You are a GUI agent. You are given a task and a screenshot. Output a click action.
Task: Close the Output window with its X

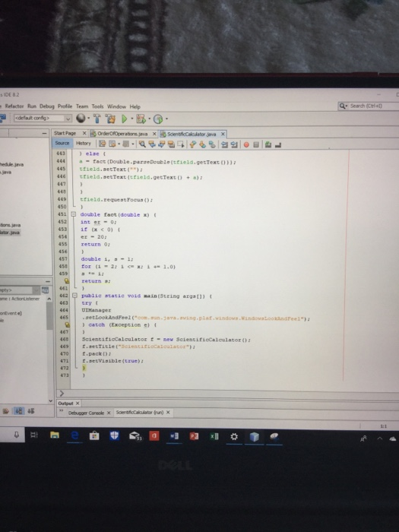pyautogui.click(x=78, y=404)
